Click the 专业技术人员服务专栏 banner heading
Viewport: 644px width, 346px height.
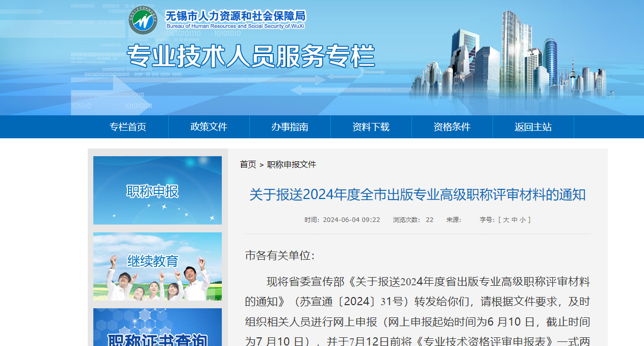pyautogui.click(x=251, y=56)
